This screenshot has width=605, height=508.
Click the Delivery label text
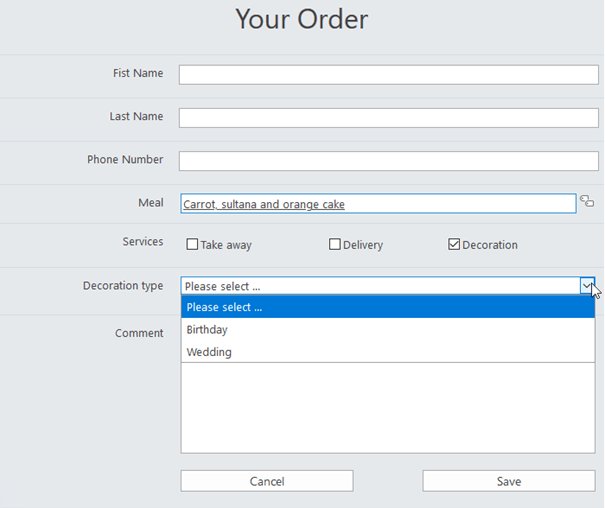[x=363, y=245]
